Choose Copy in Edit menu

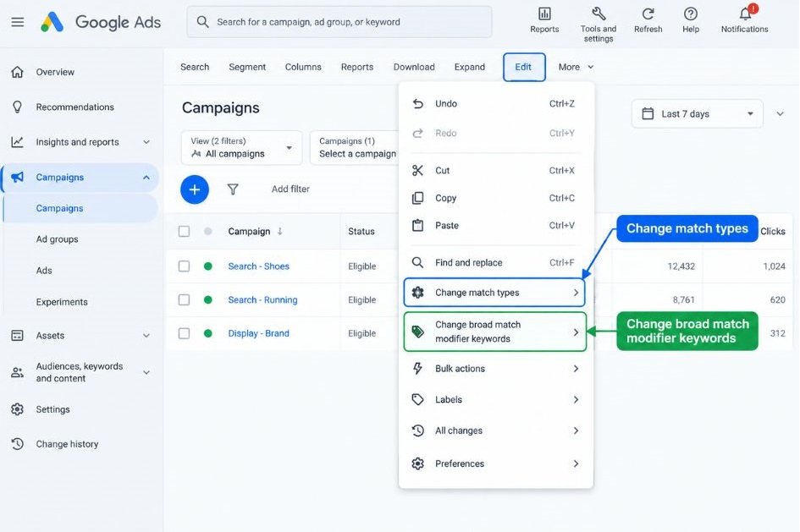495,198
